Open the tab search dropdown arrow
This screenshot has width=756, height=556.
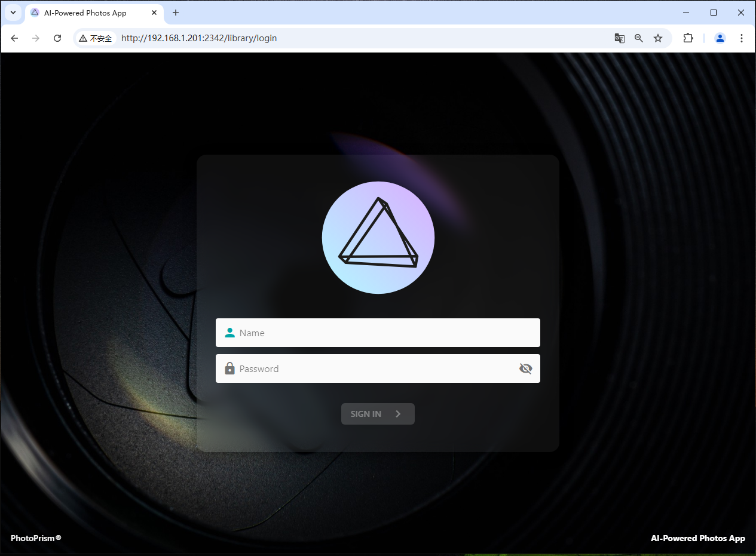pyautogui.click(x=13, y=13)
